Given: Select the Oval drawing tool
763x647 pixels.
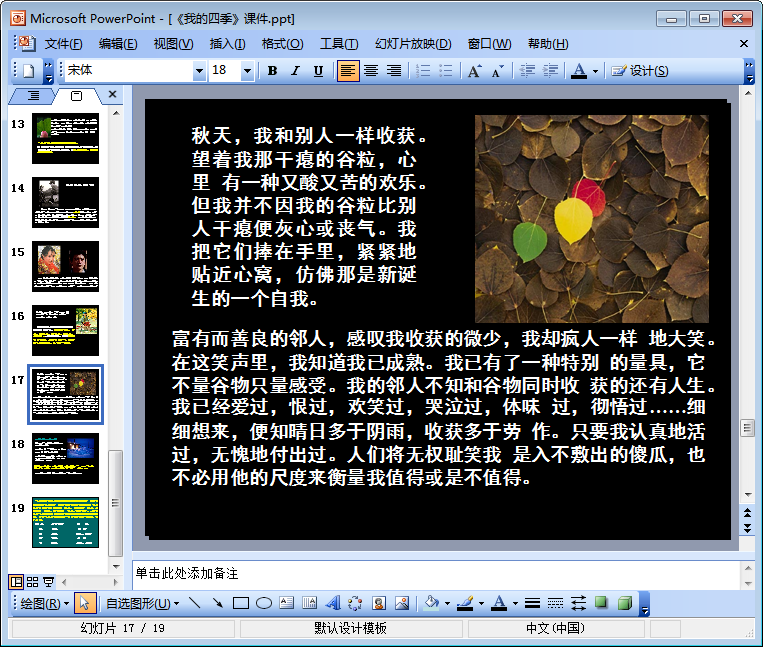Looking at the screenshot, I should coord(264,603).
